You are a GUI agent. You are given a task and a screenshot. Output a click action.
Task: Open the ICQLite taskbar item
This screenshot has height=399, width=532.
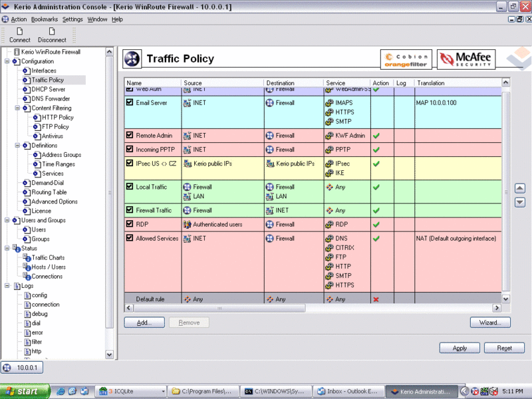[132, 391]
